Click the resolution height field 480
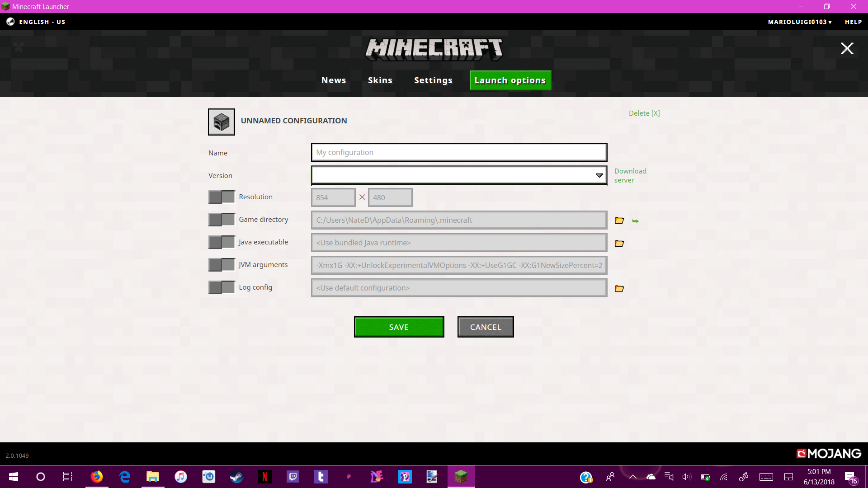Image resolution: width=868 pixels, height=488 pixels. point(391,197)
